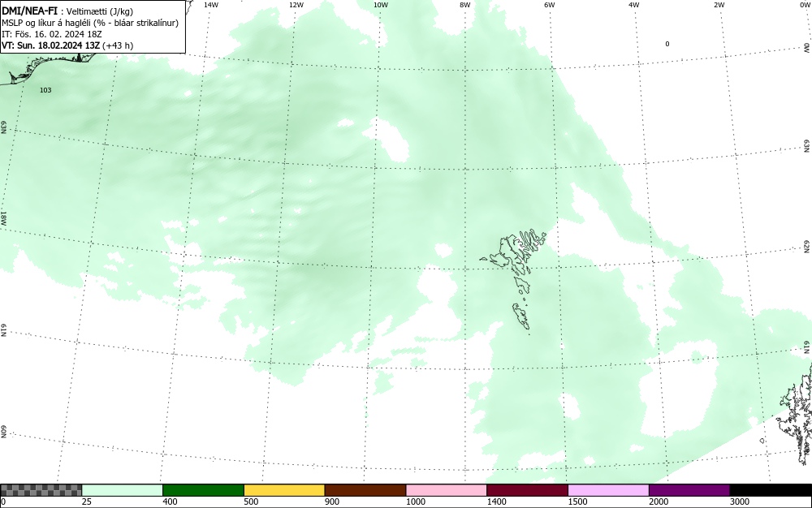Click the "VT: Sun. 18.02.2024 13Z (+43 h)" line
The image size is (812, 508).
[x=67, y=45]
